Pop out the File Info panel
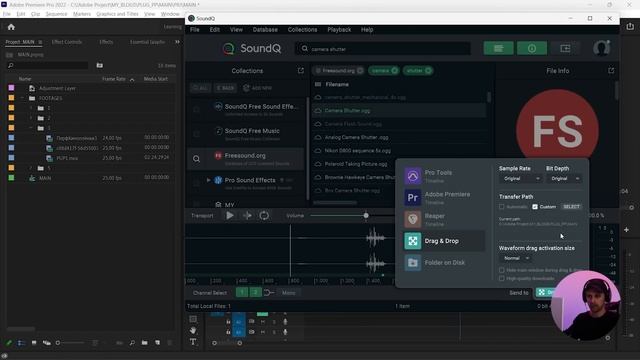The width and height of the screenshot is (640, 360). click(611, 71)
